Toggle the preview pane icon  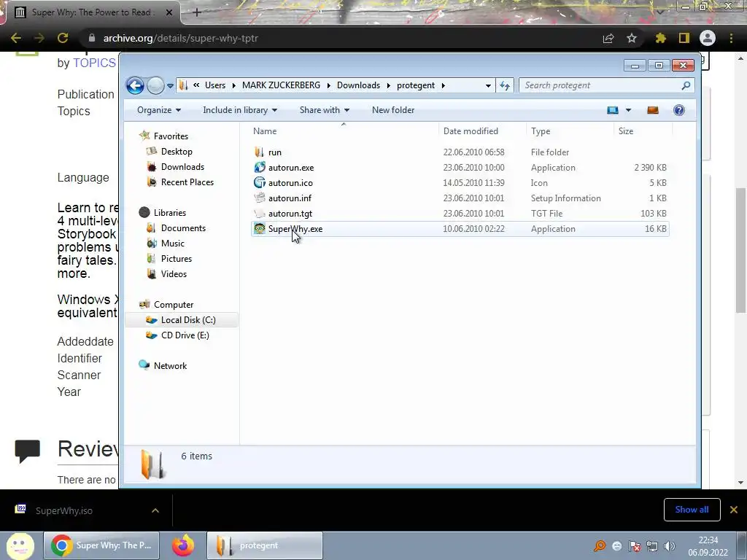[x=653, y=110]
